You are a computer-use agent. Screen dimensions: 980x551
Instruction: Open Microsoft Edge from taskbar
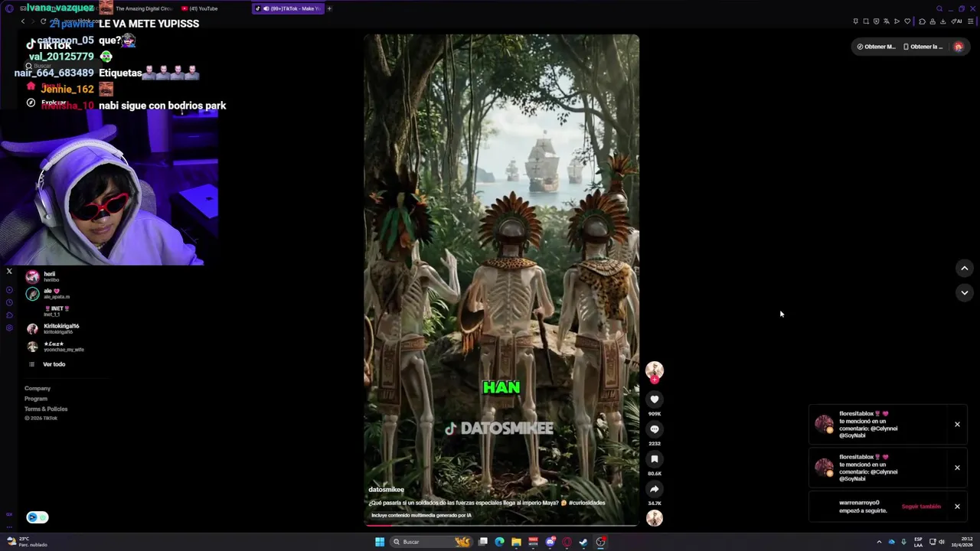[x=500, y=542]
